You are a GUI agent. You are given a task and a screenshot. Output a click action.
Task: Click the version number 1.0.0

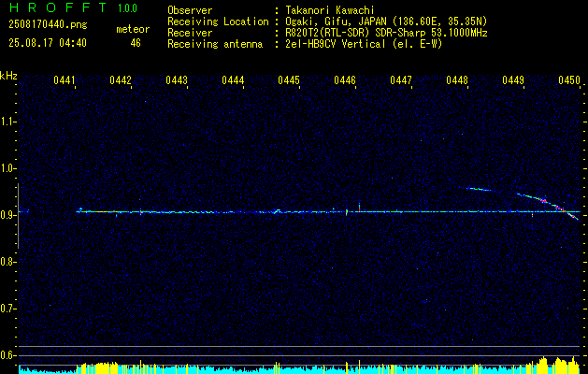(128, 8)
